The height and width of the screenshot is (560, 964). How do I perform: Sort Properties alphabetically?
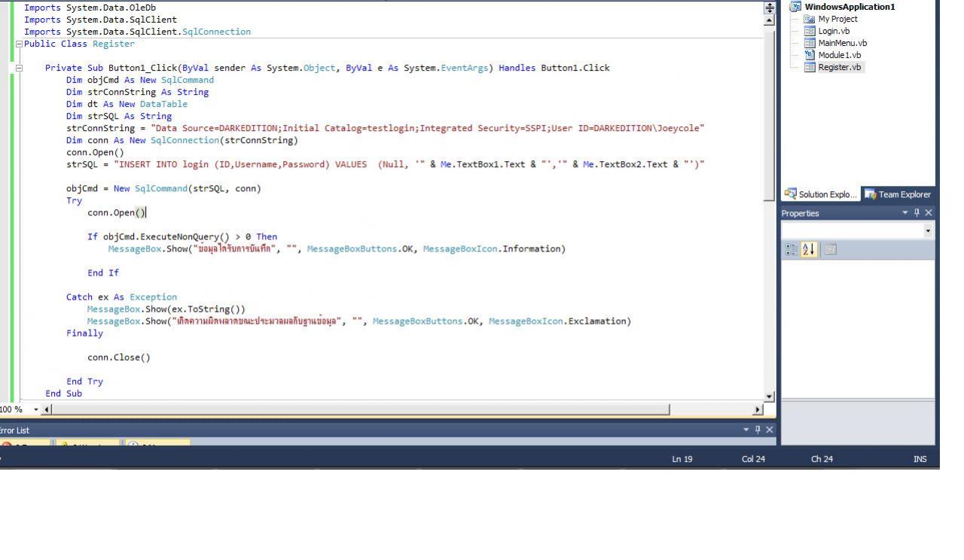(808, 249)
